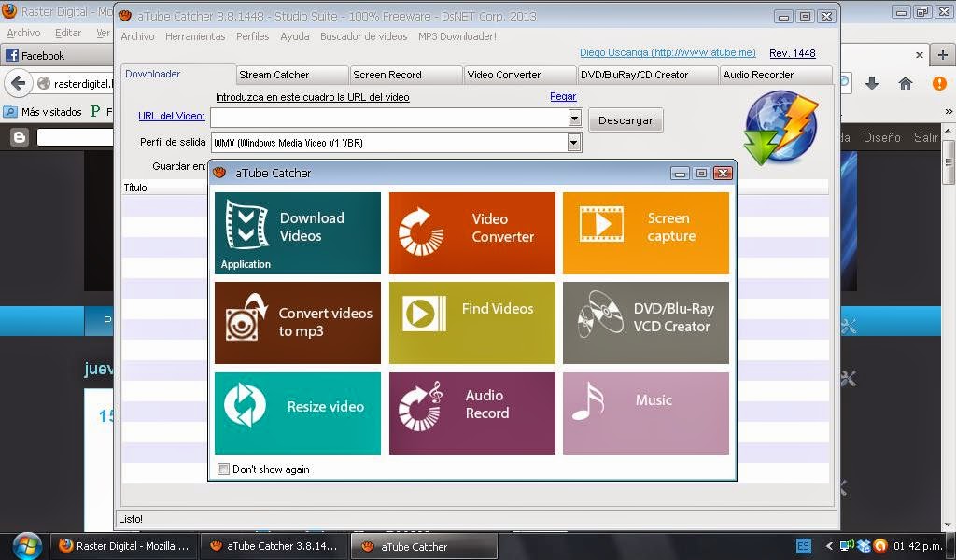956x560 pixels.
Task: Click the Pegar link
Action: tap(563, 96)
